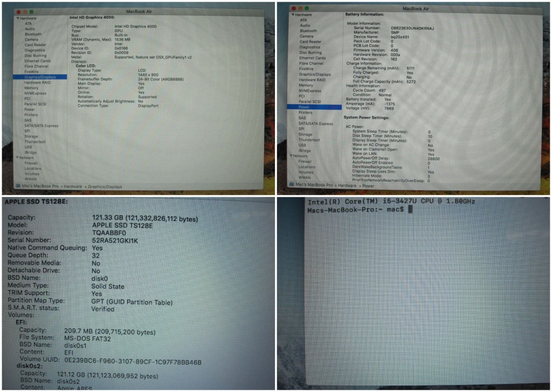The height and width of the screenshot is (392, 552).
Task: Click the computer icon in the graphics window path bar
Action: click(x=18, y=186)
